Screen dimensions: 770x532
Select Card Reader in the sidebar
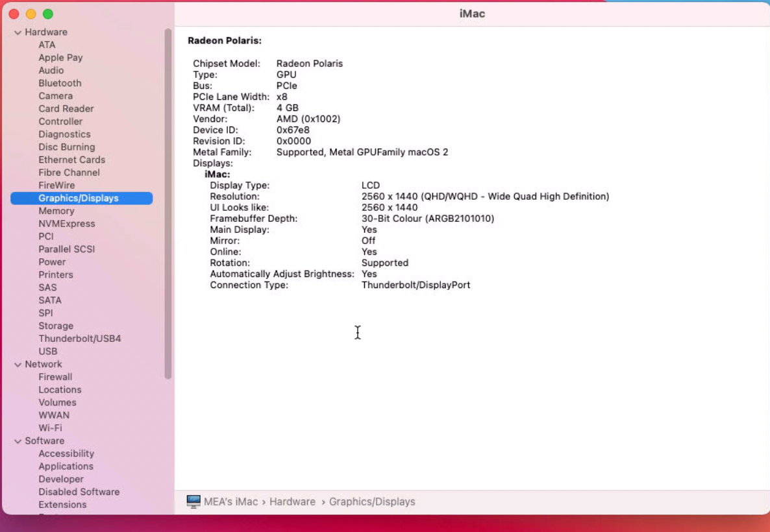tap(66, 108)
